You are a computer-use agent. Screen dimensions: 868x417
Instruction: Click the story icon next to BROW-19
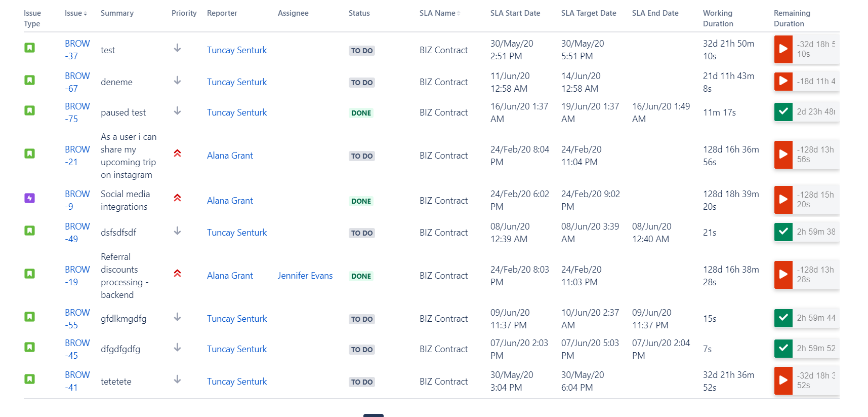29,273
